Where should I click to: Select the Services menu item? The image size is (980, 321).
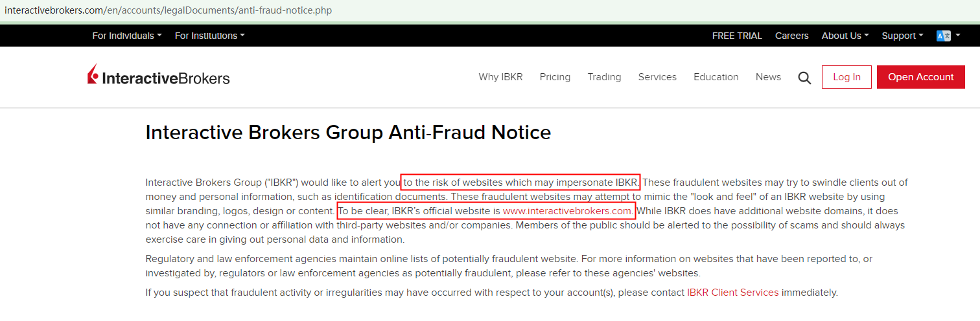(x=657, y=77)
